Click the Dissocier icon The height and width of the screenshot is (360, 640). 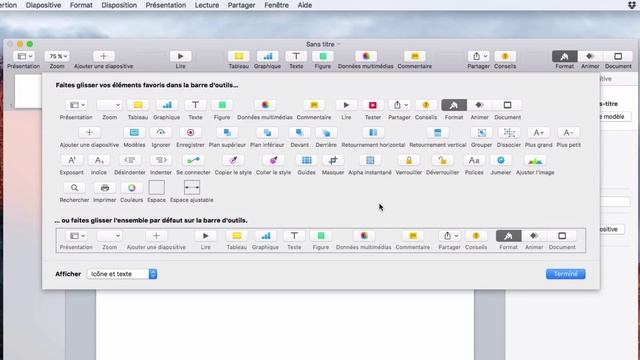(509, 133)
